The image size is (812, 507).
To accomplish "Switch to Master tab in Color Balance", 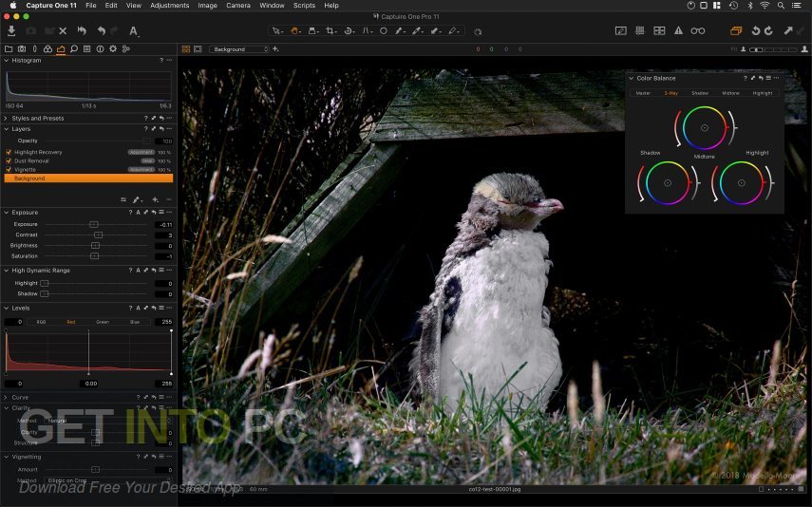I will [x=643, y=93].
